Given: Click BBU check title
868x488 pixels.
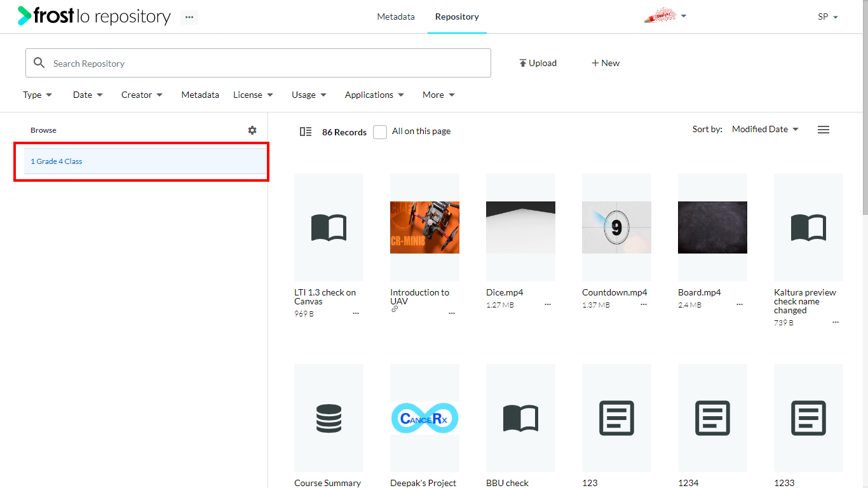Looking at the screenshot, I should coord(507,483).
